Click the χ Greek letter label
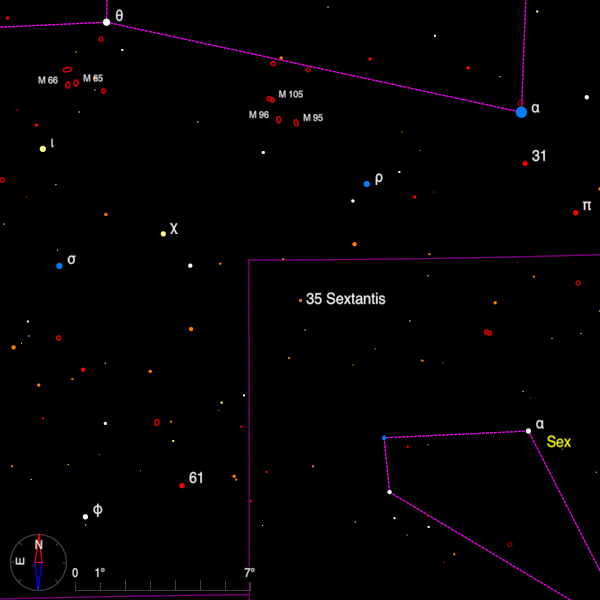The width and height of the screenshot is (600, 600). coord(174,229)
